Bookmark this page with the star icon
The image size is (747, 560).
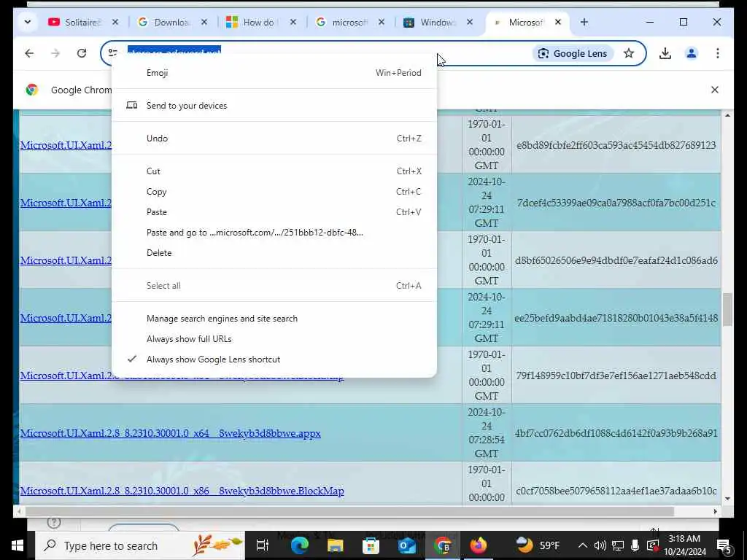[x=629, y=53]
